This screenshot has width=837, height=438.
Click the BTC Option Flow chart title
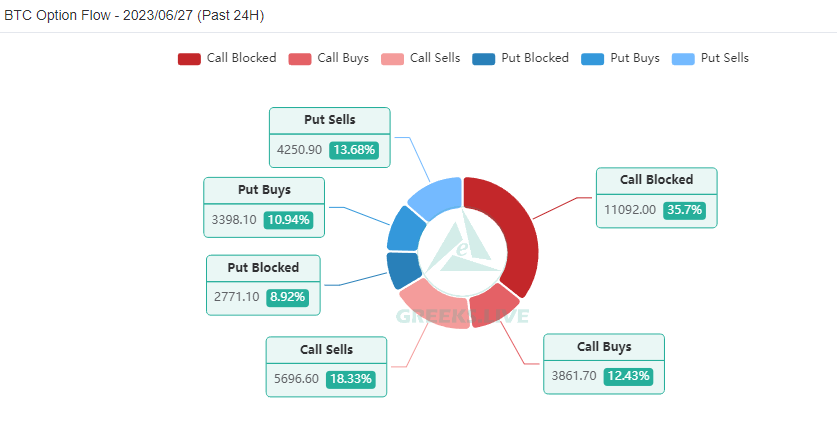tap(135, 16)
